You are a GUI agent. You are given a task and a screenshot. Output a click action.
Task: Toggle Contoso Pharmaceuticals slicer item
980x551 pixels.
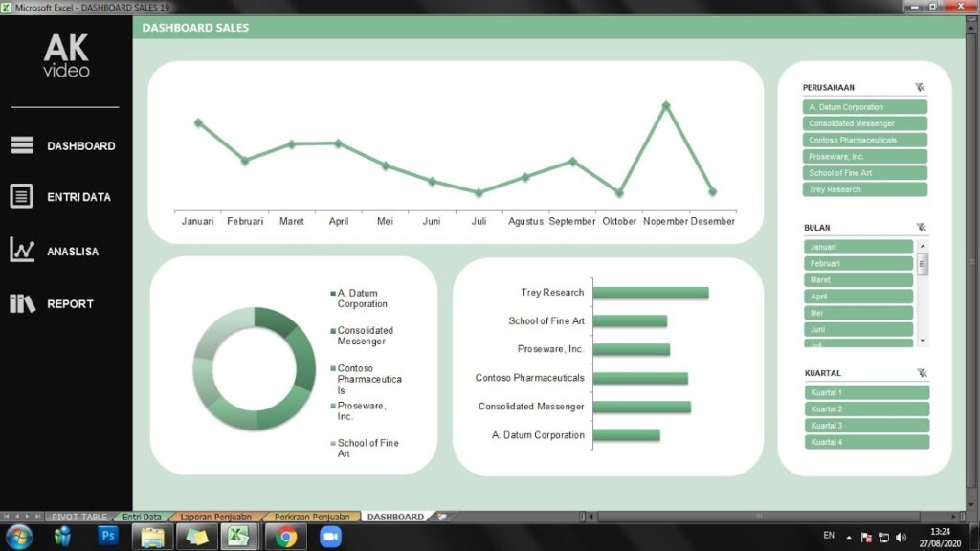(x=864, y=140)
